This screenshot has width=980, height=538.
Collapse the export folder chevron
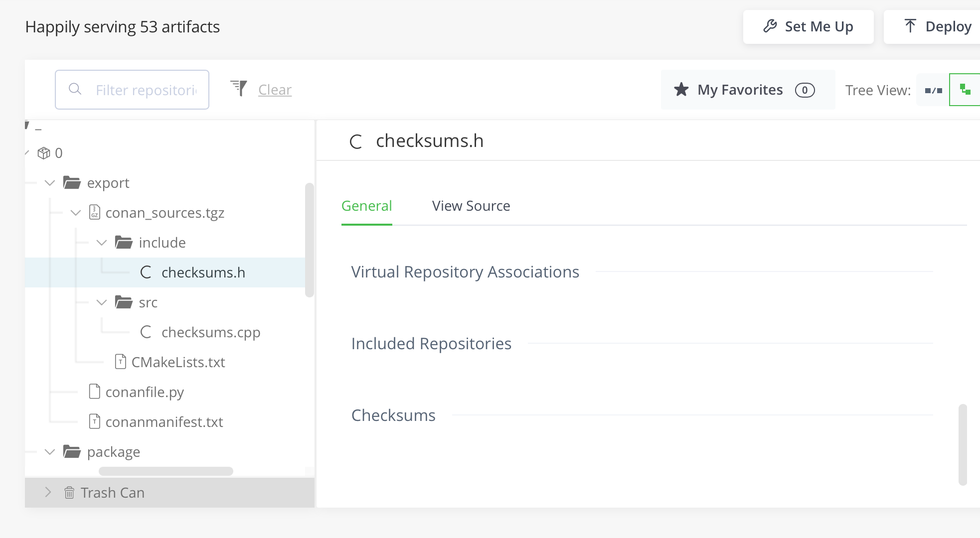(49, 182)
